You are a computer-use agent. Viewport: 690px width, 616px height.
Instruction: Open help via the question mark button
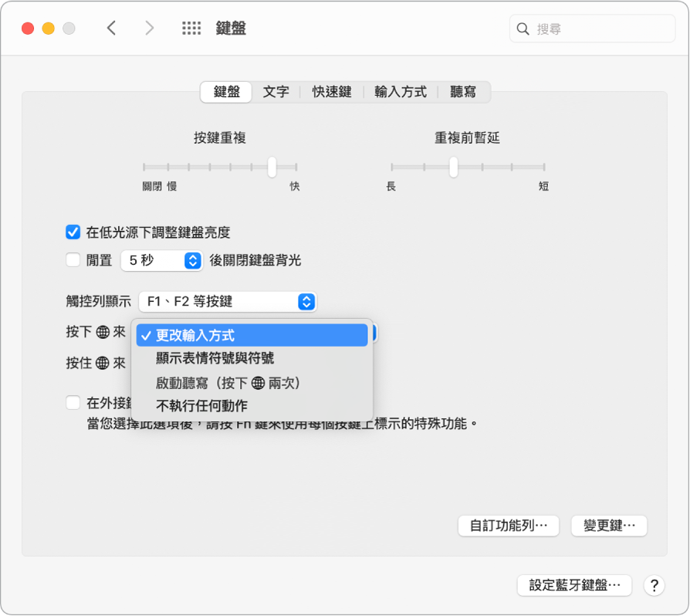[654, 586]
